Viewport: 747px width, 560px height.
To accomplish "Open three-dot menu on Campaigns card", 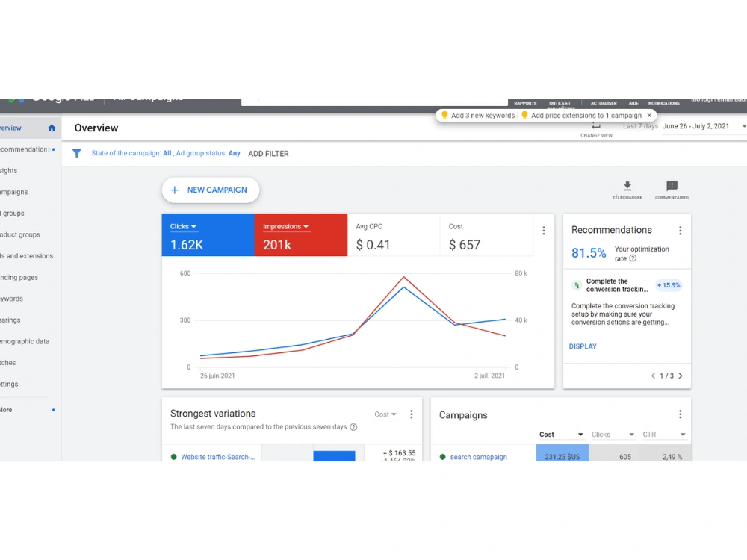I will click(681, 414).
